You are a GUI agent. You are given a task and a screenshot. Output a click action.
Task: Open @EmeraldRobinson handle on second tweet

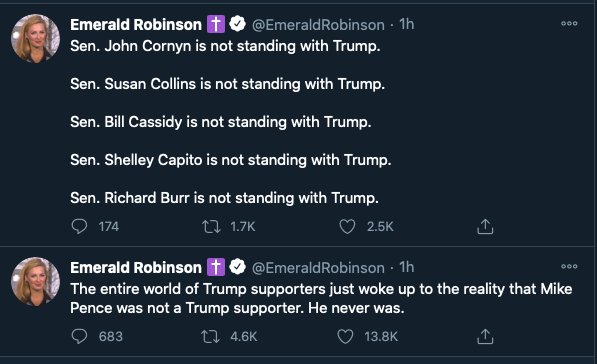(x=318, y=268)
